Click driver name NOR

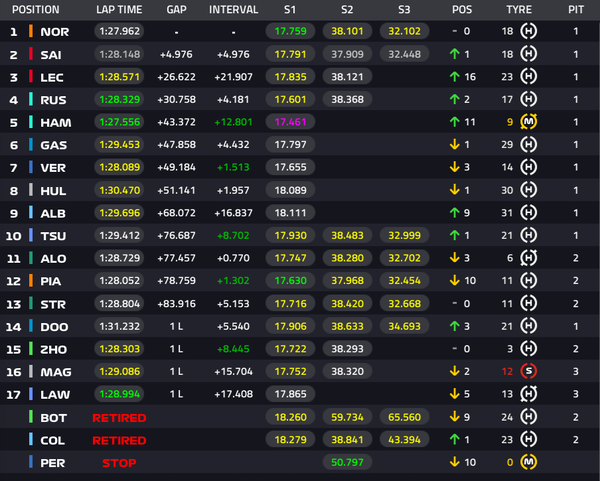(x=55, y=32)
